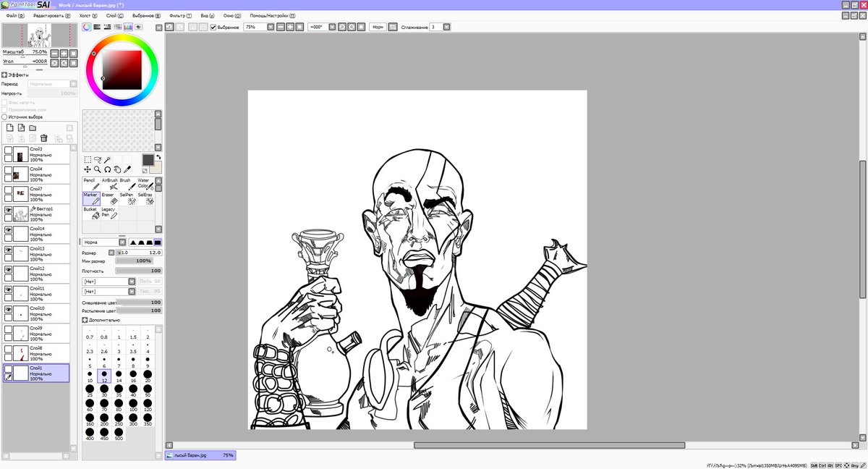Image resolution: width=868 pixels, height=469 pixels.
Task: Hide the Слой11 layer
Action: (8, 290)
